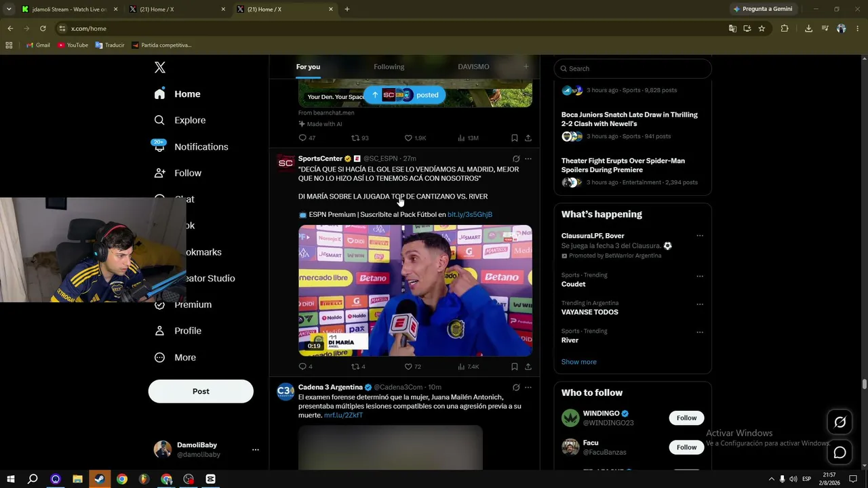Open Profile in the sidebar
The width and height of the screenshot is (868, 488).
tap(178, 331)
